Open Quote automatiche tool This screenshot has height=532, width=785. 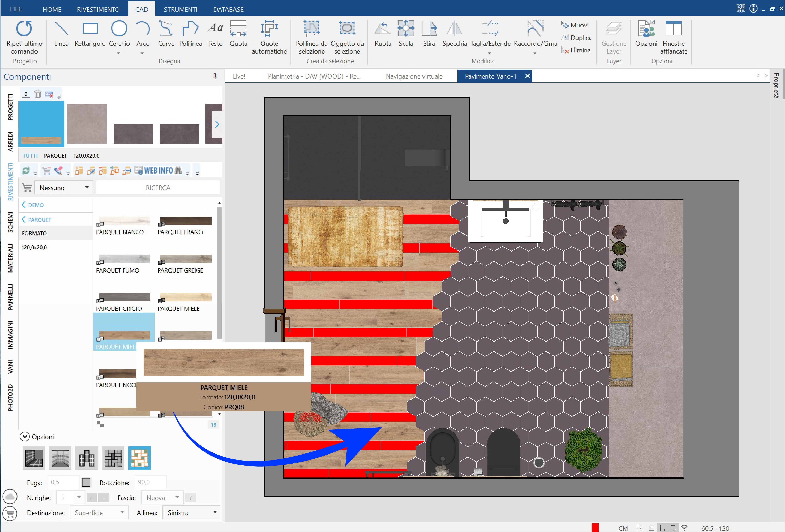click(269, 37)
